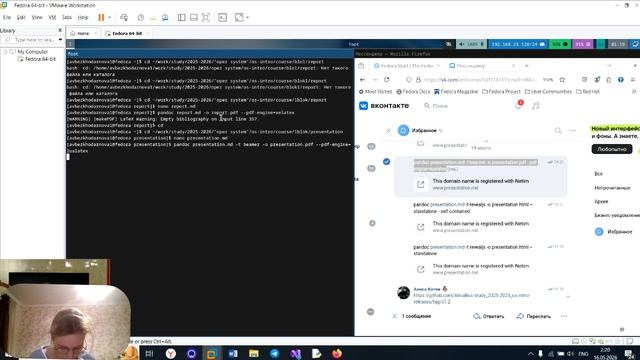Open the User Communities bookmarks folder

(x=549, y=92)
